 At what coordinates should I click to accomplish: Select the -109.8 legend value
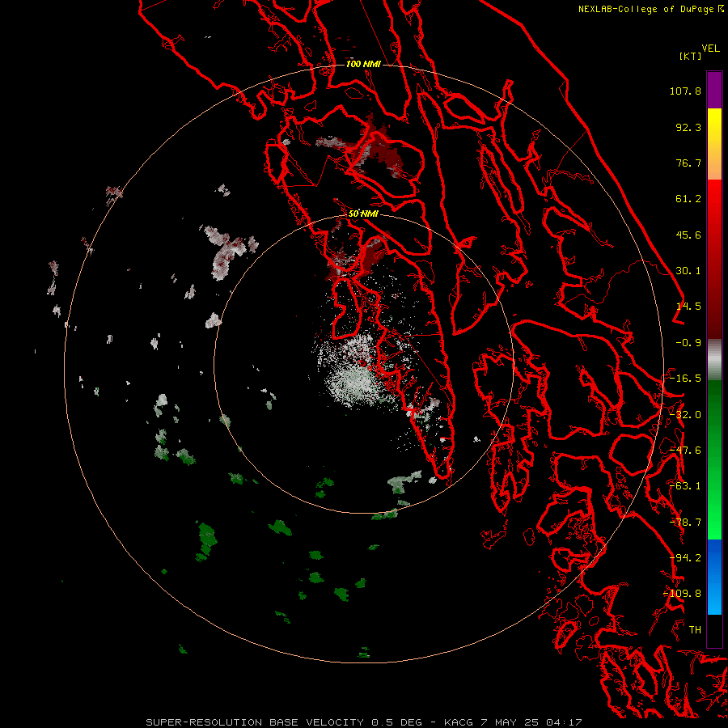point(682,594)
